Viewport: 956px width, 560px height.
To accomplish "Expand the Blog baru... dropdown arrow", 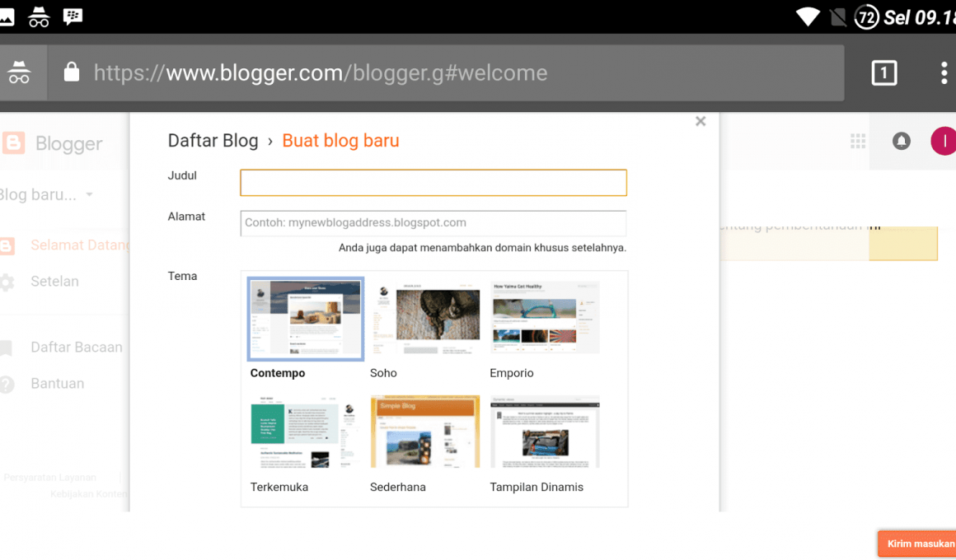I will [x=90, y=195].
